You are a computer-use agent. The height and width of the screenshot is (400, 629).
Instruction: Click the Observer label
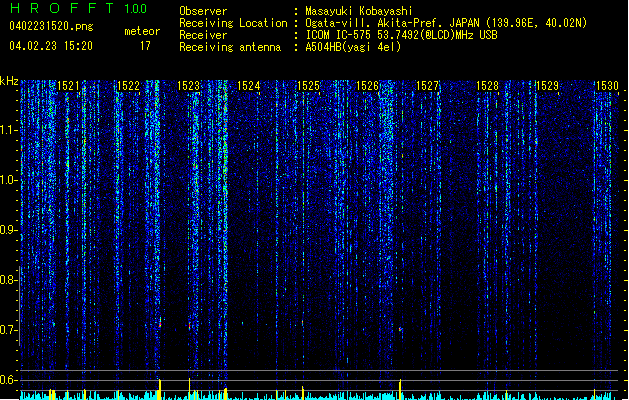(x=203, y=11)
